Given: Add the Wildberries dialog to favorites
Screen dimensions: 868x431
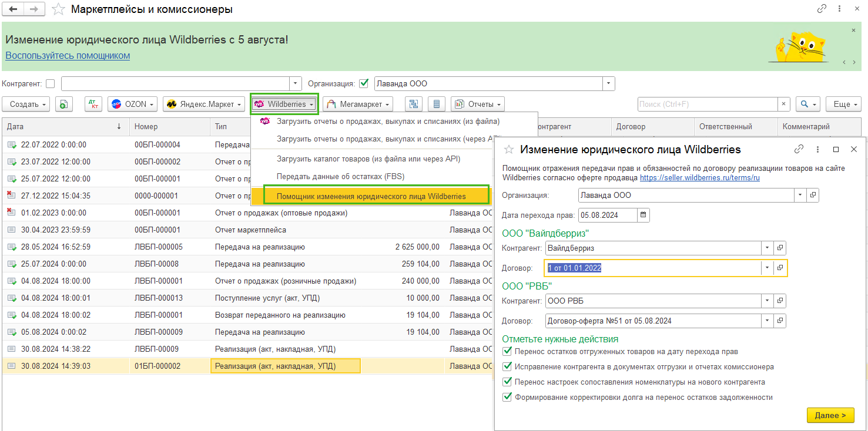Looking at the screenshot, I should pyautogui.click(x=510, y=149).
